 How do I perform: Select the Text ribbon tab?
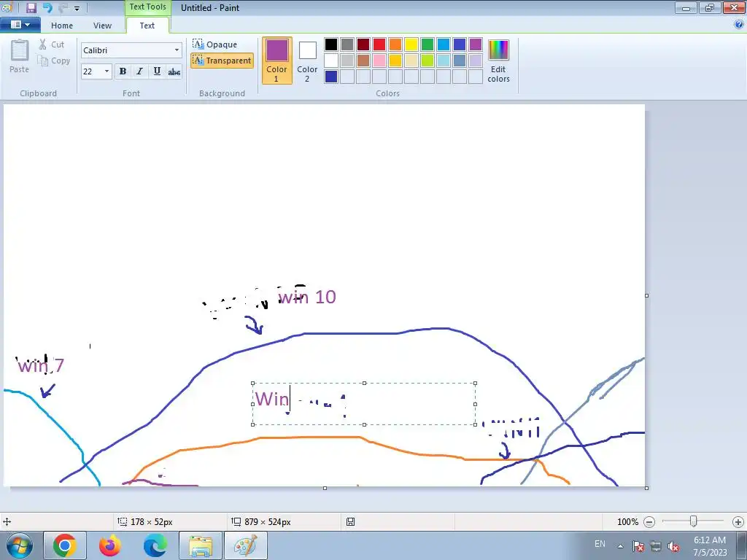tap(147, 26)
